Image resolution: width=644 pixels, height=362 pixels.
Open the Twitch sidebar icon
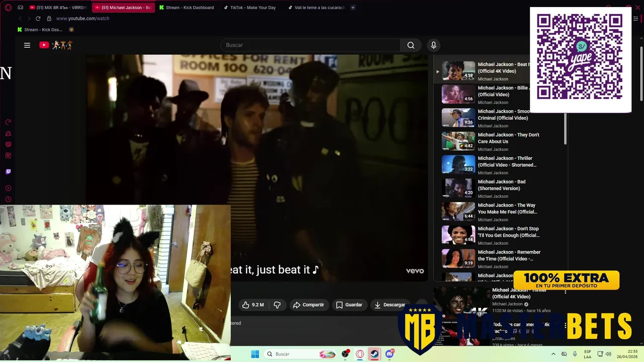(8, 171)
